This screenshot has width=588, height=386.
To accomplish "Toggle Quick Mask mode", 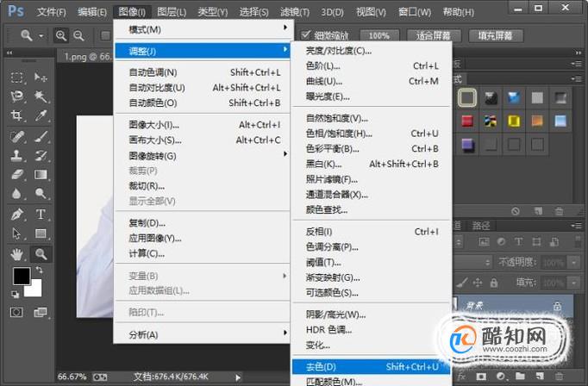I will pos(16,312).
